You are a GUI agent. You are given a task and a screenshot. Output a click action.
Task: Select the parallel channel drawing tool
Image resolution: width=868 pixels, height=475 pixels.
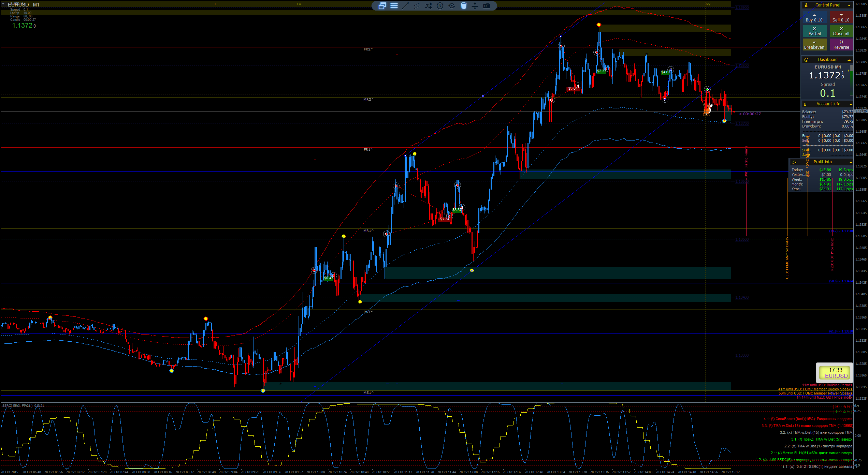417,6
